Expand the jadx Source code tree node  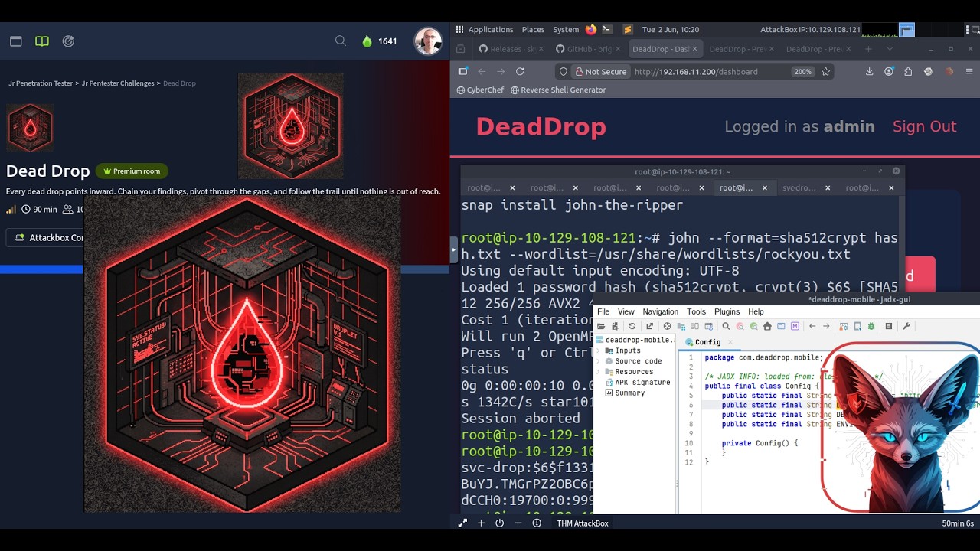click(599, 361)
